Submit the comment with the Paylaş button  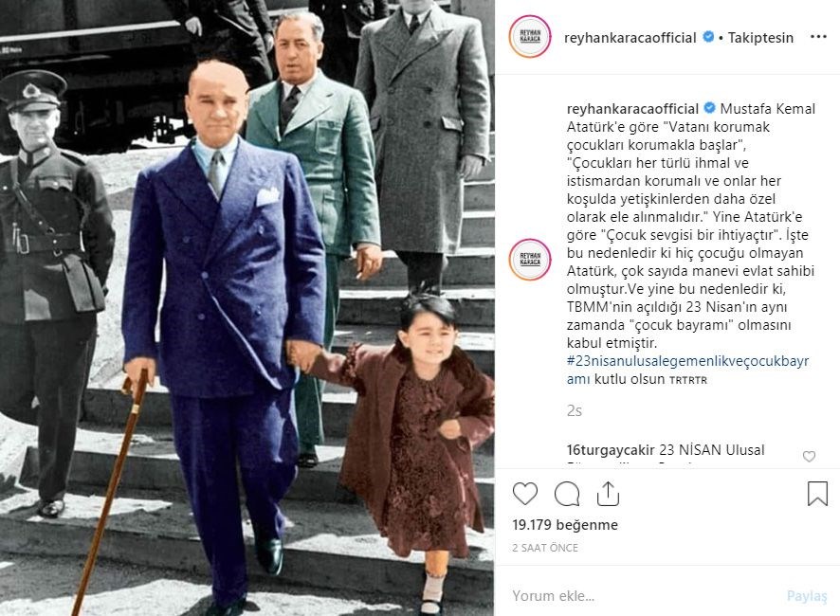807,596
